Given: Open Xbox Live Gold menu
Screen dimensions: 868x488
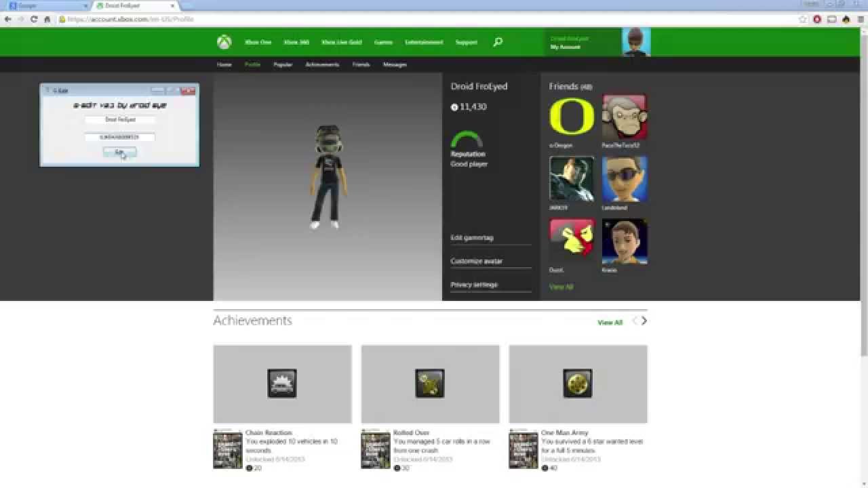Looking at the screenshot, I should pyautogui.click(x=342, y=42).
